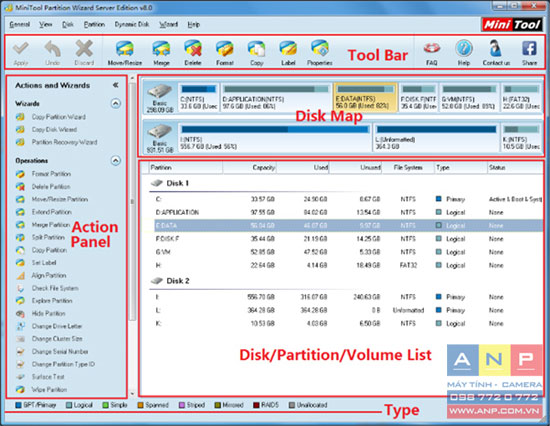This screenshot has width=550, height=426.
Task: Select E:DATA block in disk map
Action: pos(365,97)
